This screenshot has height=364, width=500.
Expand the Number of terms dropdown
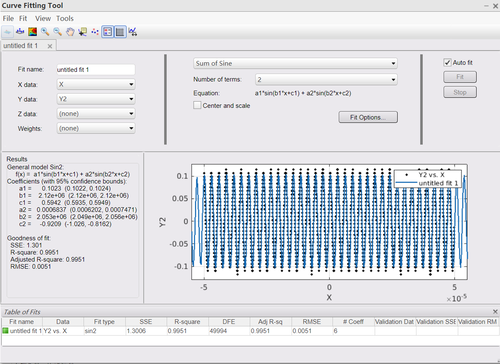tap(326, 79)
